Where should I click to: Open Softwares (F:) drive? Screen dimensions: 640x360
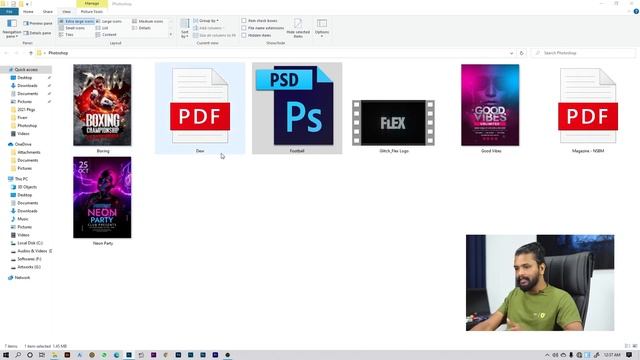point(29,259)
